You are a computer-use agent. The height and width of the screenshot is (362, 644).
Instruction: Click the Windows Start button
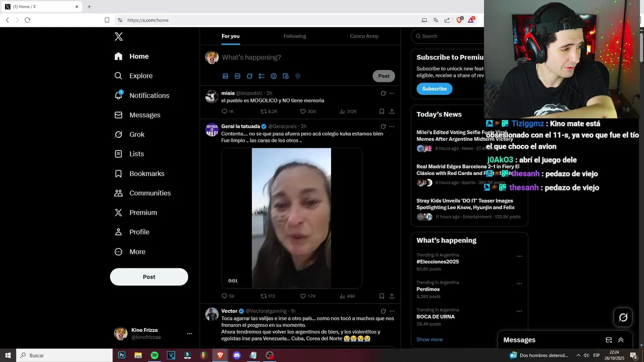coord(8,355)
